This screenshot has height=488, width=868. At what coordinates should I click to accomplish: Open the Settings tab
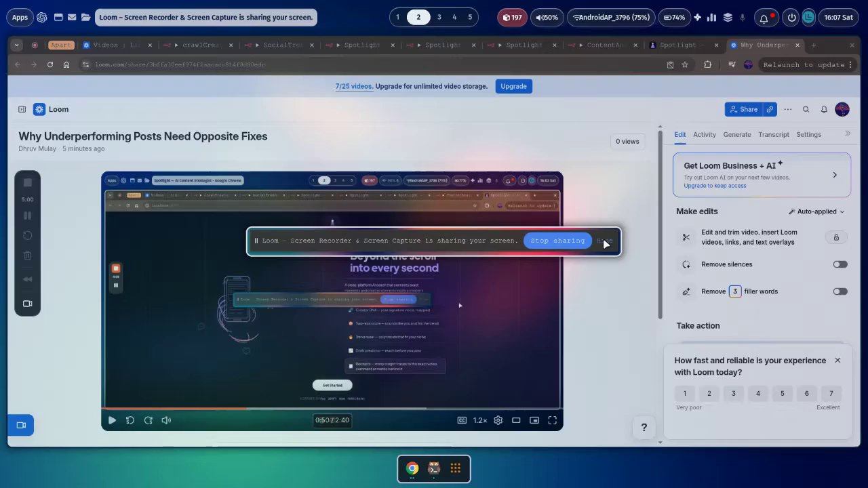tap(809, 134)
